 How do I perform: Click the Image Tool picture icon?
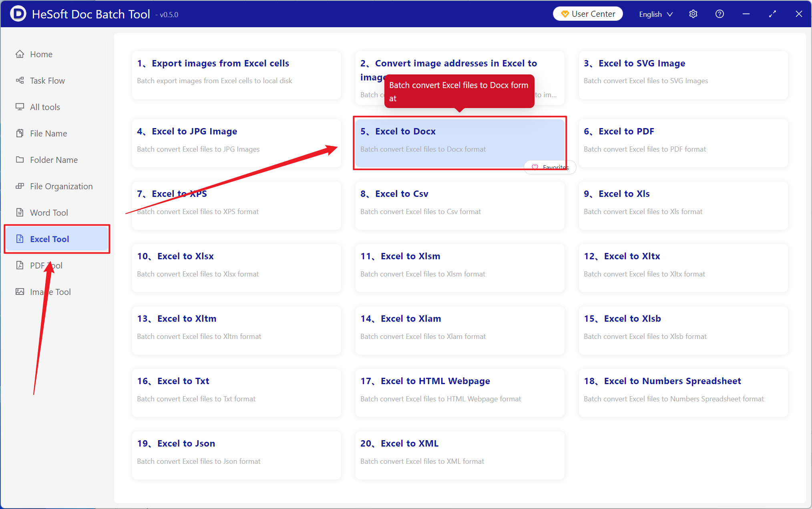click(20, 292)
